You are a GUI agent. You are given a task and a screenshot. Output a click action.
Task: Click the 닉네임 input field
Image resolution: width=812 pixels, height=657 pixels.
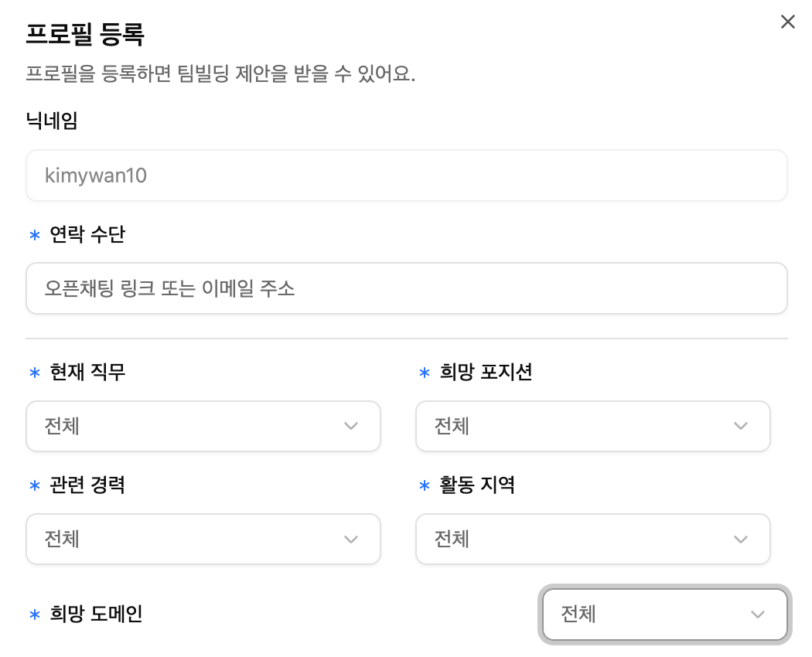[x=406, y=176]
